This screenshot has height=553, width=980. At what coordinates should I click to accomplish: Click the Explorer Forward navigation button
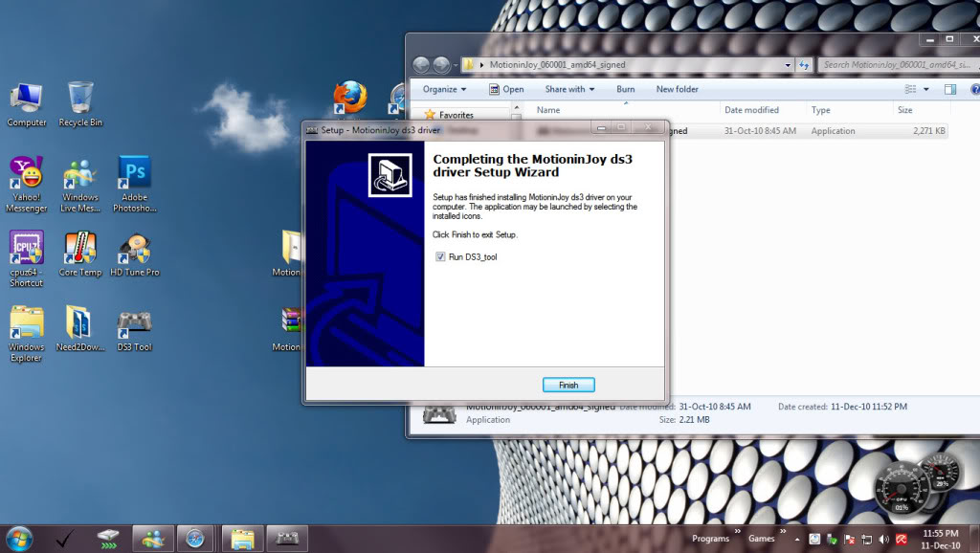click(x=441, y=64)
